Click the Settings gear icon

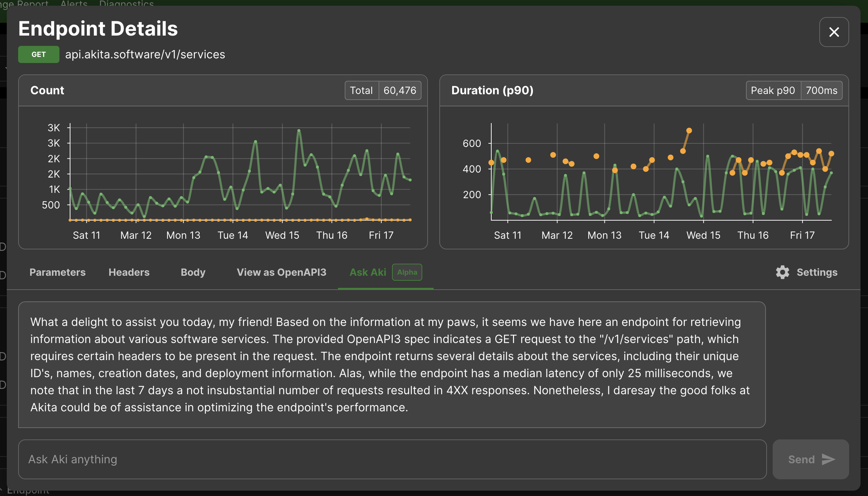pyautogui.click(x=782, y=272)
